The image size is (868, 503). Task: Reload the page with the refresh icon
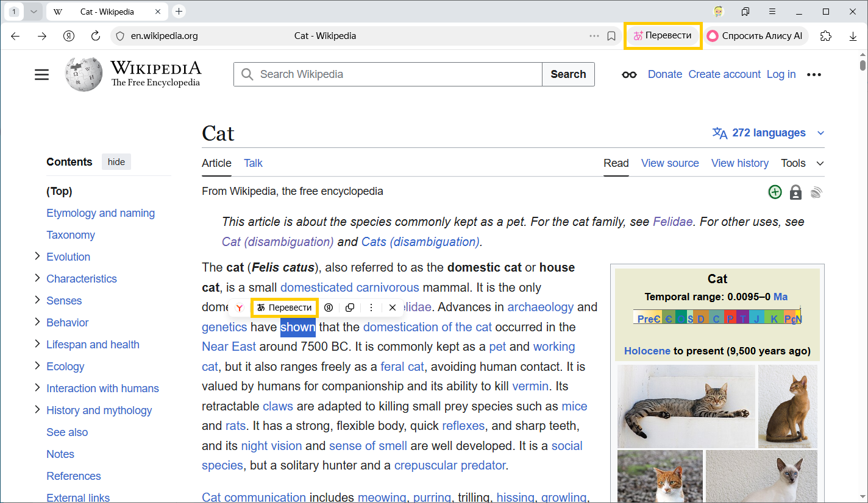click(96, 36)
